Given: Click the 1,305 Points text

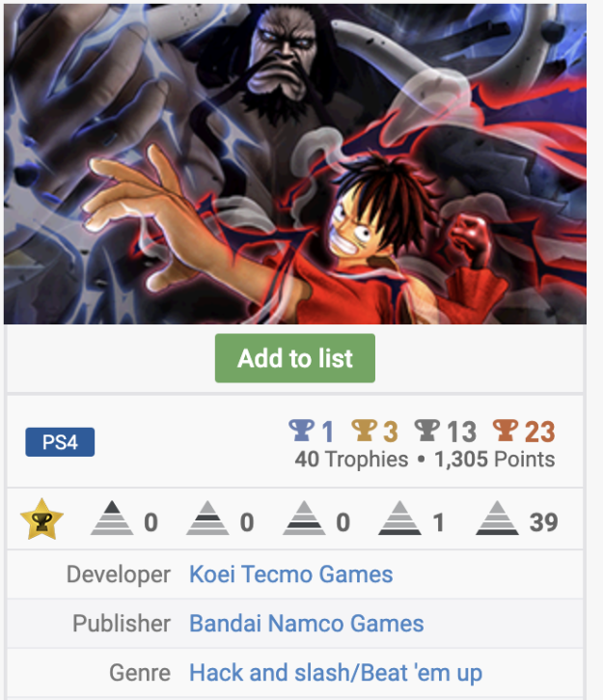Looking at the screenshot, I should tap(495, 460).
